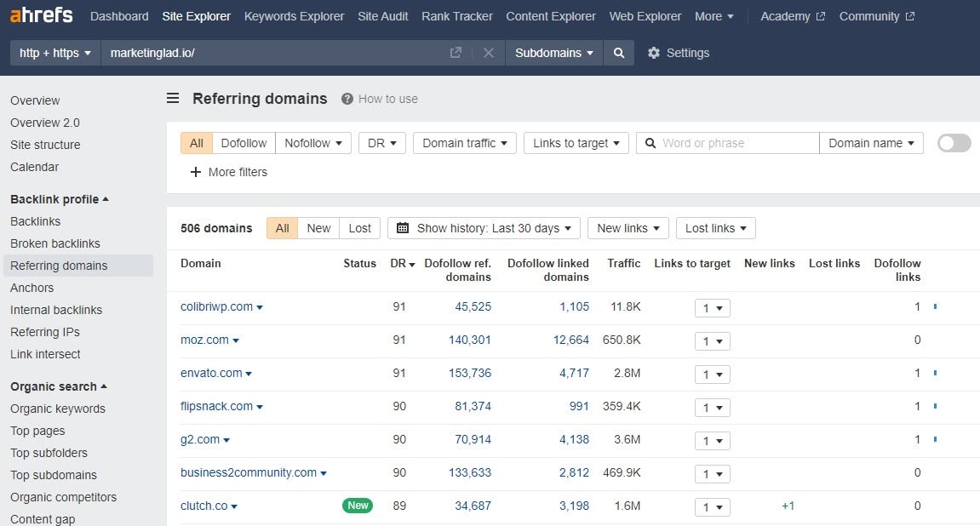The height and width of the screenshot is (526, 980).
Task: Click the plus icon for More filters
Action: [196, 172]
